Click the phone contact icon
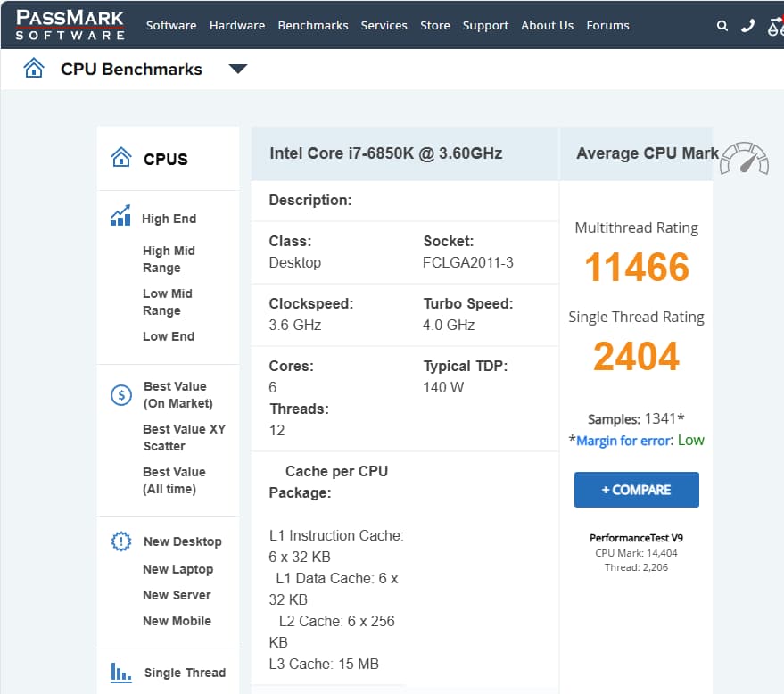This screenshot has width=784, height=694. click(747, 26)
